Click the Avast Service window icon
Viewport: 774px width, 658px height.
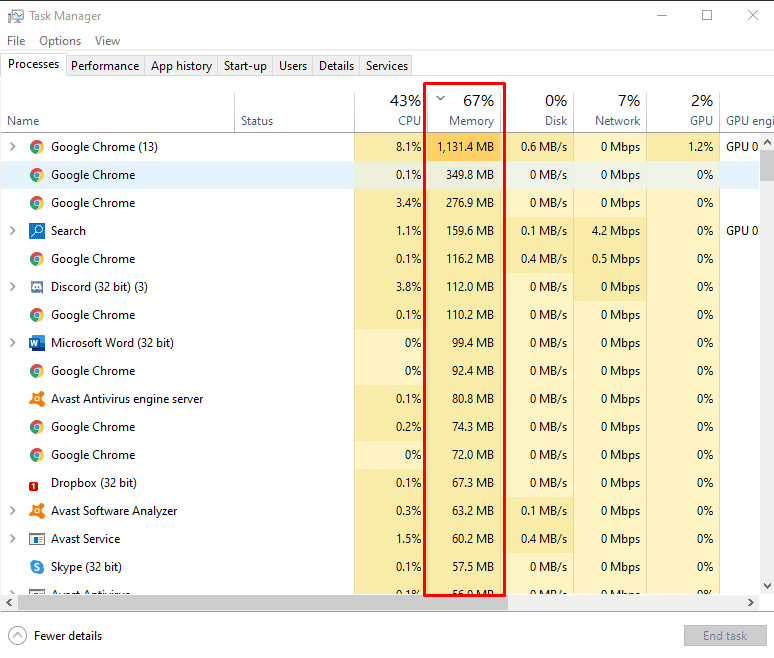coord(37,539)
